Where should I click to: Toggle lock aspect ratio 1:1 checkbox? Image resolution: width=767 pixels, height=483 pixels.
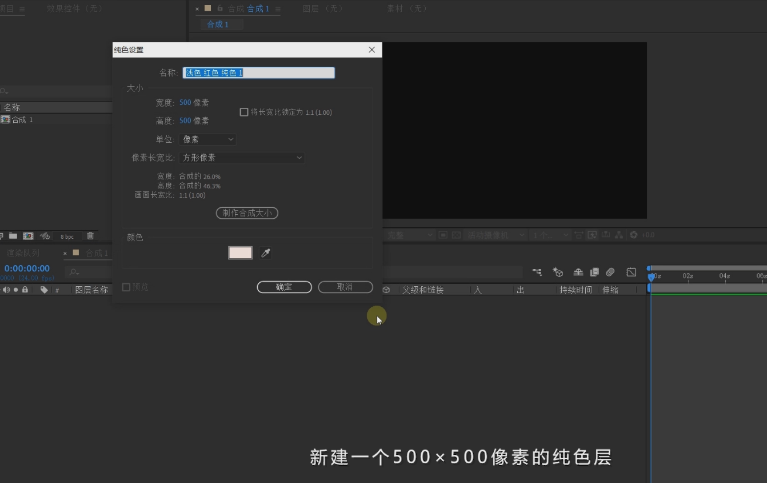coord(244,112)
